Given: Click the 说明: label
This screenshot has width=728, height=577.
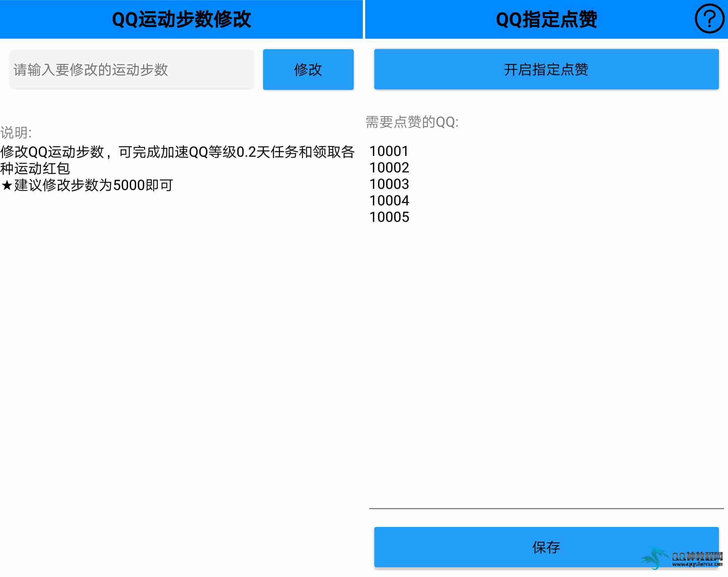Looking at the screenshot, I should pyautogui.click(x=16, y=133).
